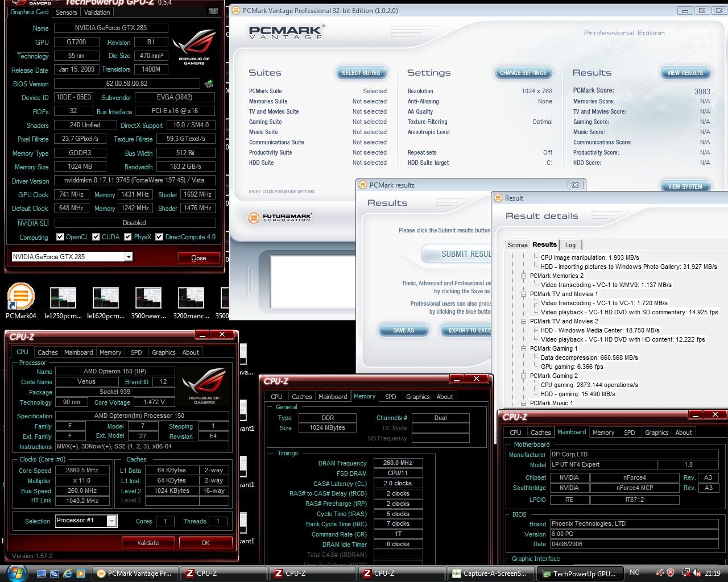Click the Show Desktop quick launch icon

click(x=42, y=573)
